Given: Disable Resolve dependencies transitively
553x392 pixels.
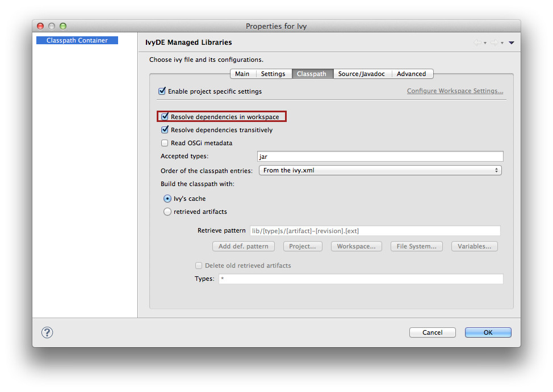Looking at the screenshot, I should [165, 130].
